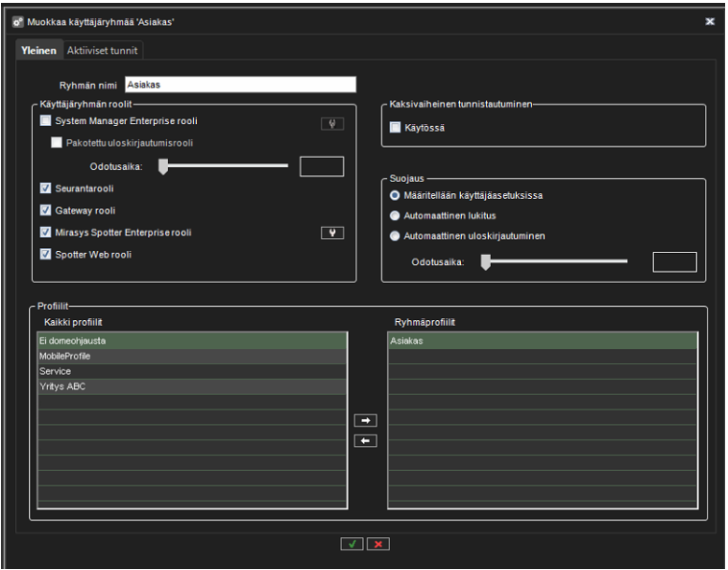Click the Ryhmän nimi text field
The image size is (728, 570).
click(x=240, y=85)
